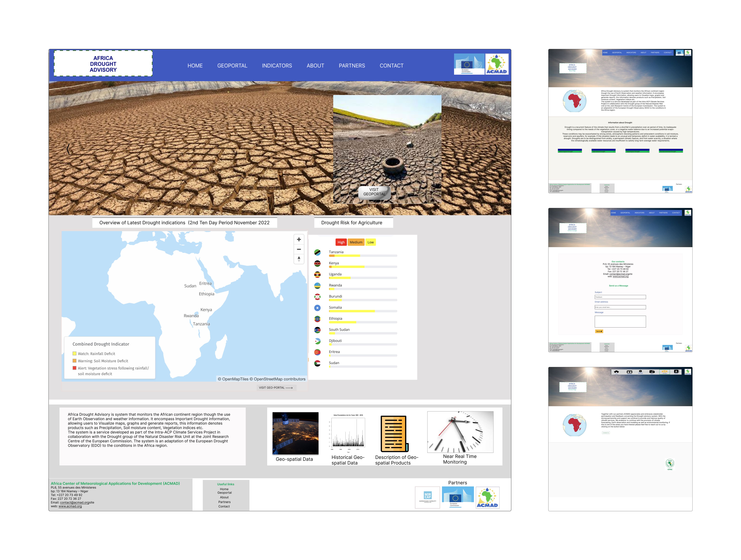
Task: Click the Somalia flag icon
Action: coord(317,308)
